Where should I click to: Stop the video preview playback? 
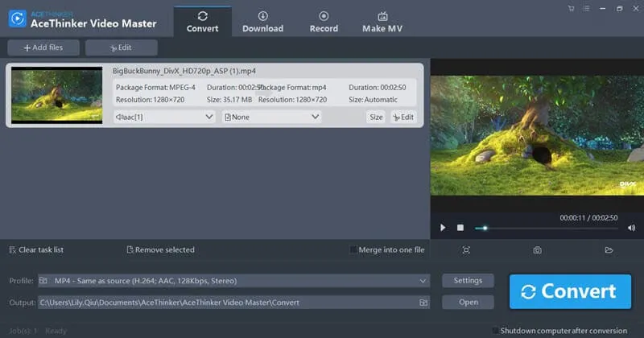pos(460,228)
